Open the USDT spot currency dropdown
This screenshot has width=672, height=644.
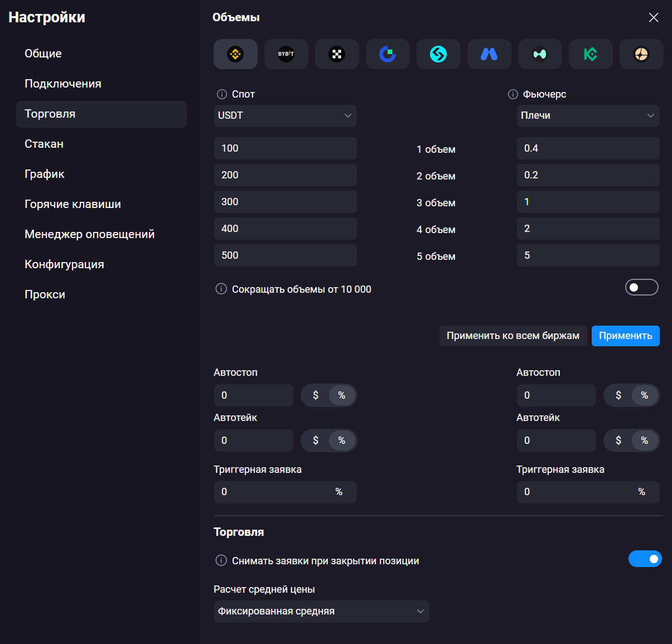[x=285, y=115]
